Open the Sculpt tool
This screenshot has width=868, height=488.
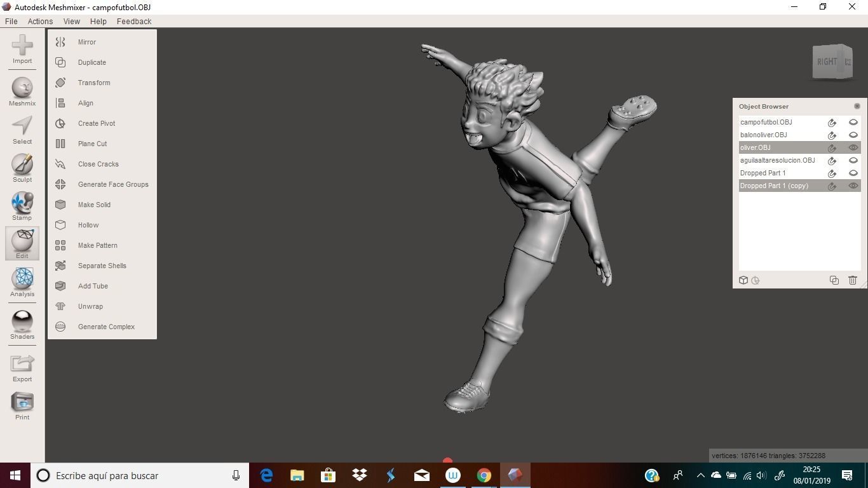coord(22,168)
